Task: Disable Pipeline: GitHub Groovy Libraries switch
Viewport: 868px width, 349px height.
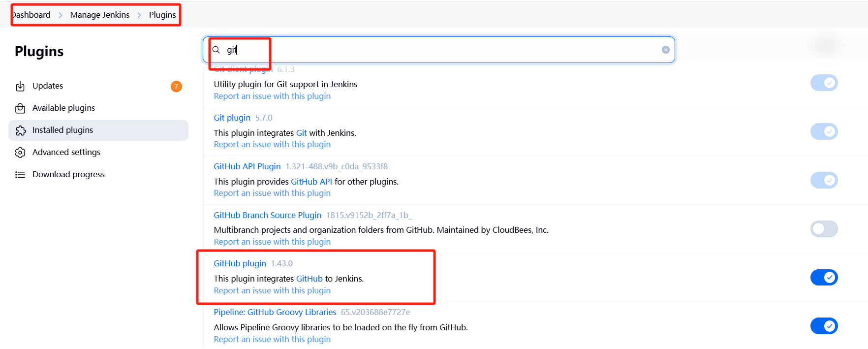Action: (824, 326)
